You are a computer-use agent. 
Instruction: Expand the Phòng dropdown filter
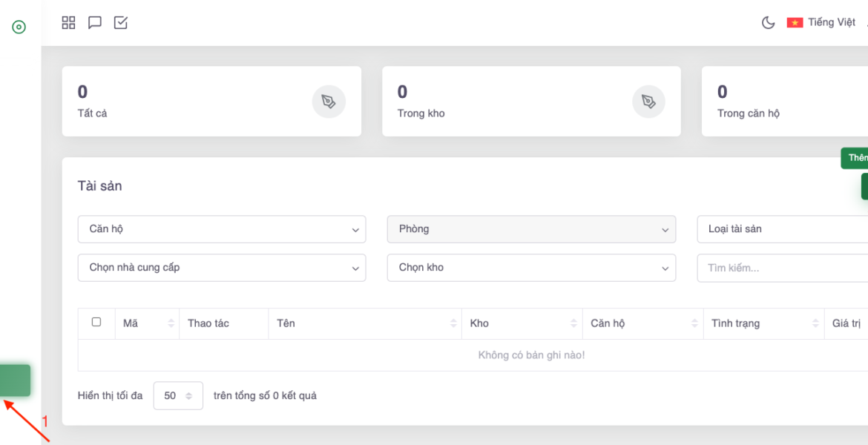pyautogui.click(x=531, y=229)
